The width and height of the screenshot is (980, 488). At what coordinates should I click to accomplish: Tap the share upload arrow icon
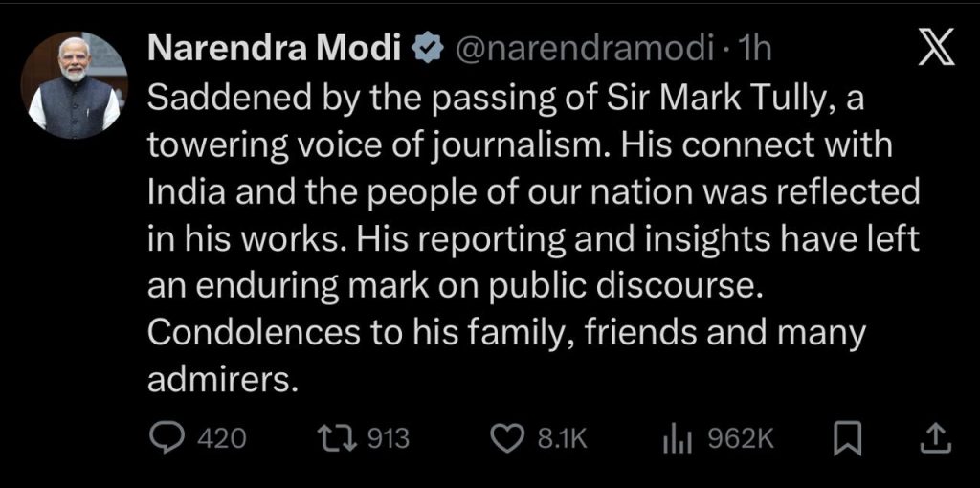coord(933,438)
